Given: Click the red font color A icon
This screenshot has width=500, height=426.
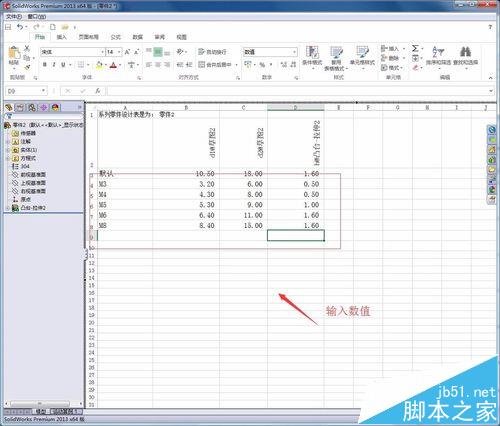Looking at the screenshot, I should (x=113, y=65).
